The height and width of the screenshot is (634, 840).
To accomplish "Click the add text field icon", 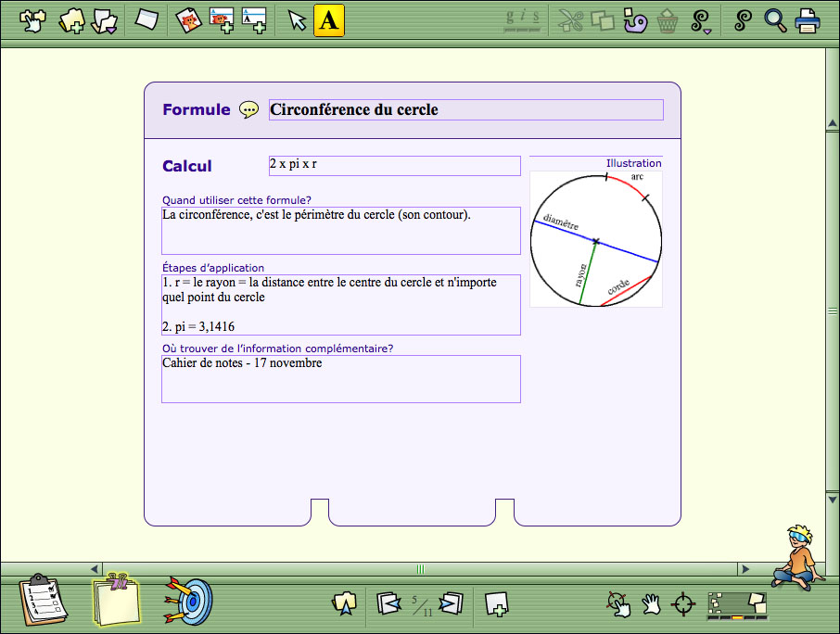I will (254, 20).
